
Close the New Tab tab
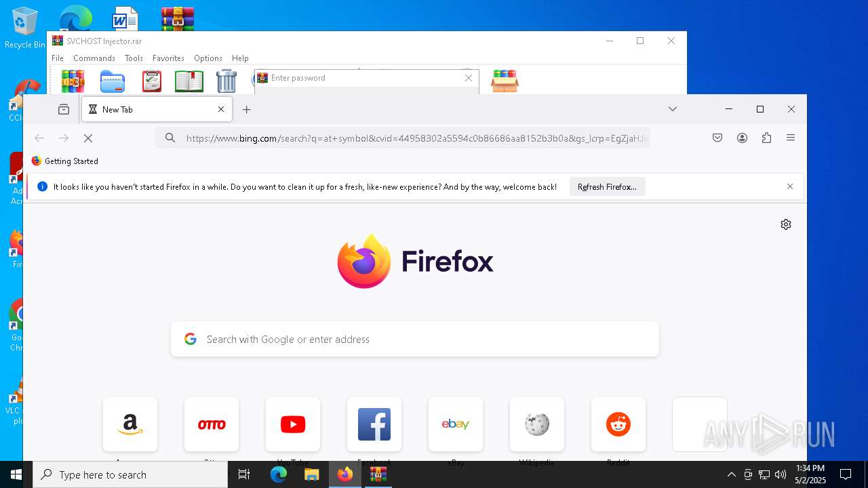pos(221,109)
